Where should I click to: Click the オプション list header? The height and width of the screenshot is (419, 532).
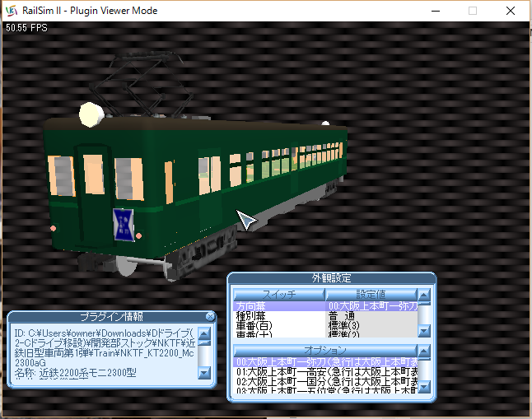[325, 350]
